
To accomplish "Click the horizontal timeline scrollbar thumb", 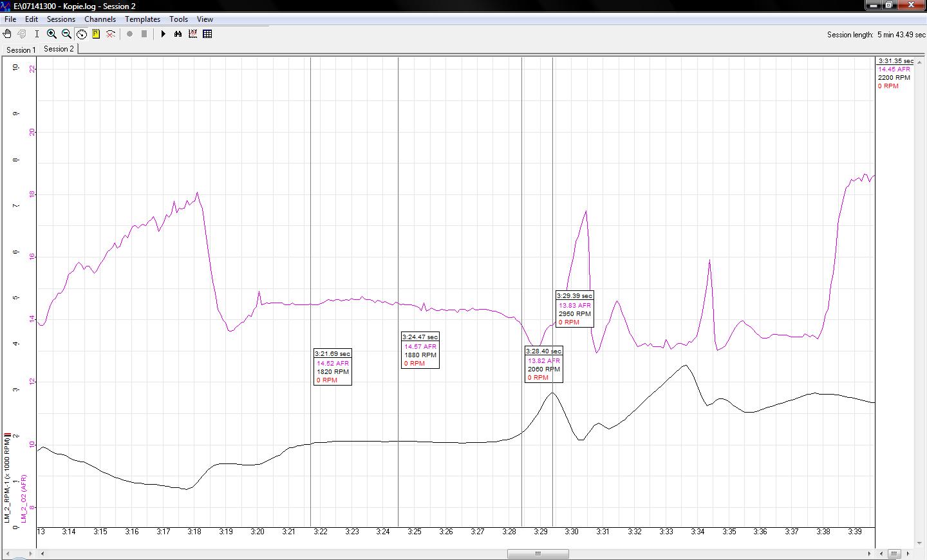I will 538,554.
